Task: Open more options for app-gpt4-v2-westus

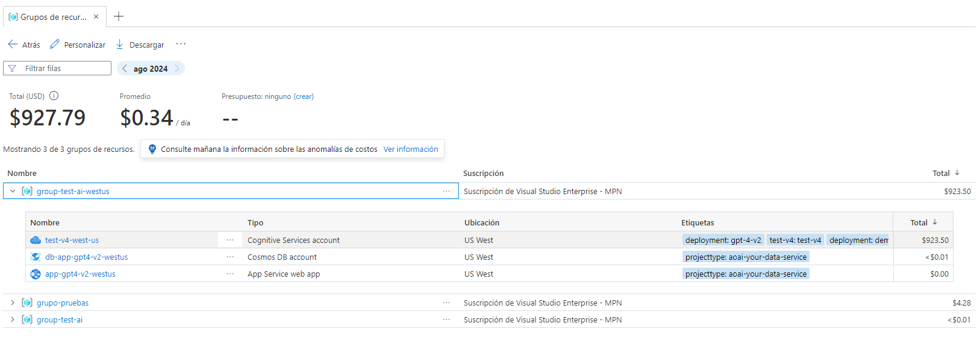Action: [x=230, y=274]
